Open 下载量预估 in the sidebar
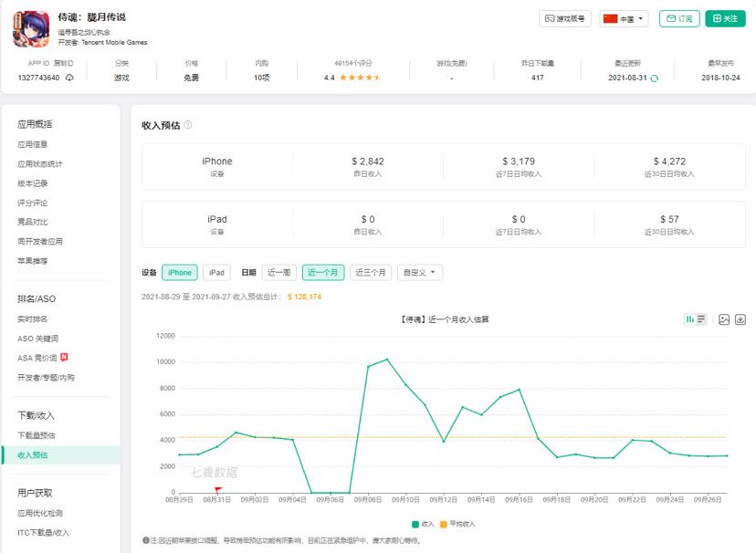This screenshot has height=553, width=756. click(x=37, y=435)
